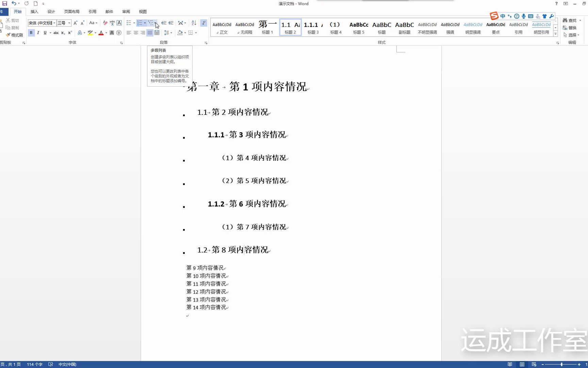Clear all formatting eraser icon

(x=105, y=23)
